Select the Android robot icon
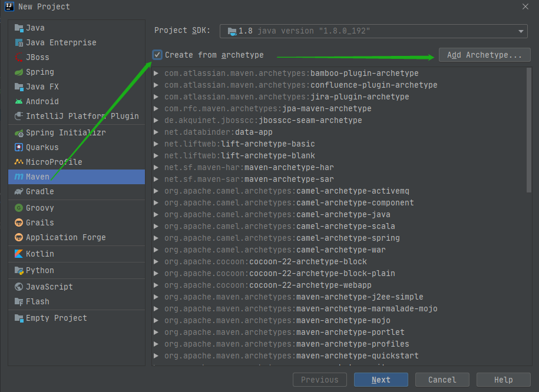Screen dimensions: 539x392 click(x=19, y=101)
